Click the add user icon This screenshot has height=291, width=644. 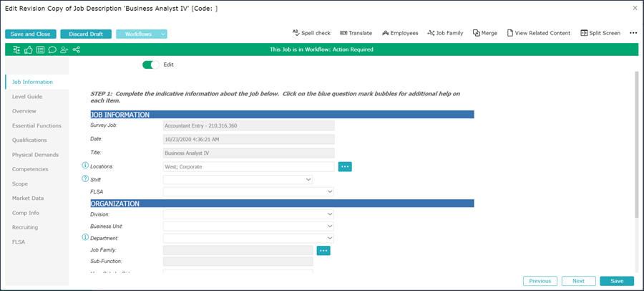pos(64,50)
